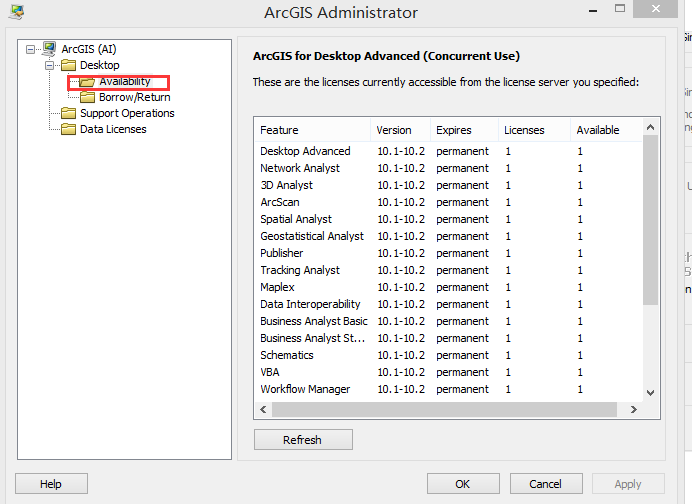Open Support Operations in the tree
The image size is (692, 504).
127,113
